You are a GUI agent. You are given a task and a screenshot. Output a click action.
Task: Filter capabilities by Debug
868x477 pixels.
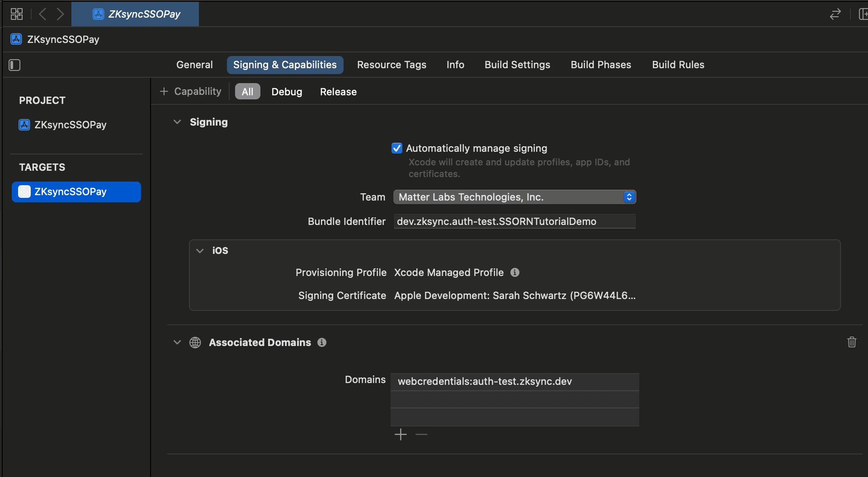(287, 92)
